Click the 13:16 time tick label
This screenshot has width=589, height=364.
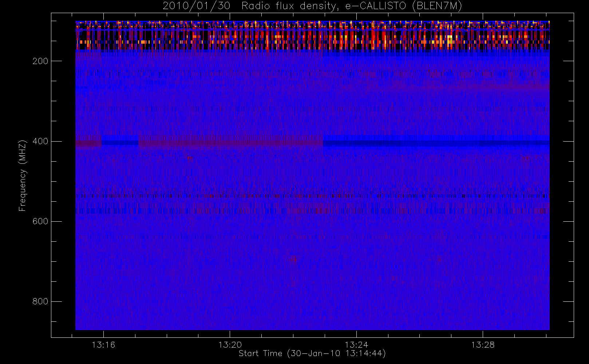(103, 345)
